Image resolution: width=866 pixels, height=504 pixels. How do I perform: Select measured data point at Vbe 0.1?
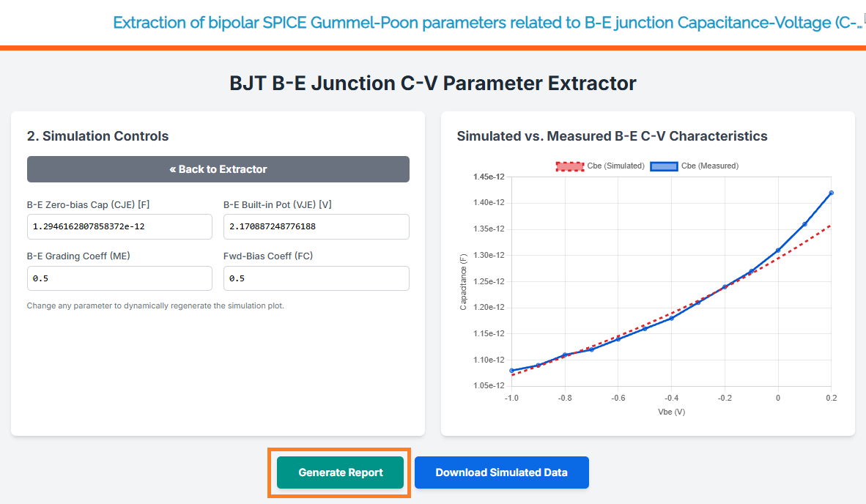click(x=804, y=224)
